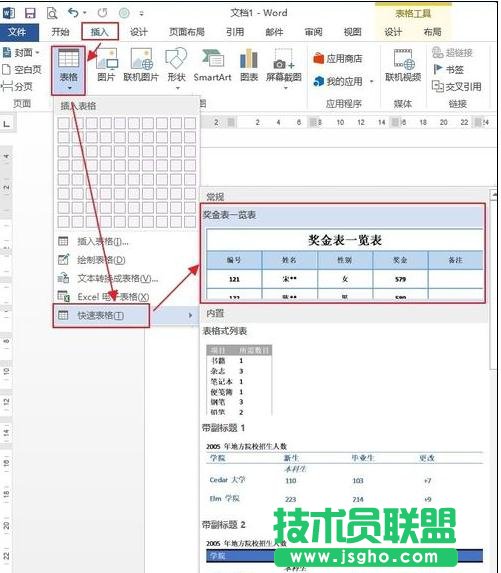501x573 pixels.
Task: Open the 表格工具 布局 tab
Action: [432, 32]
